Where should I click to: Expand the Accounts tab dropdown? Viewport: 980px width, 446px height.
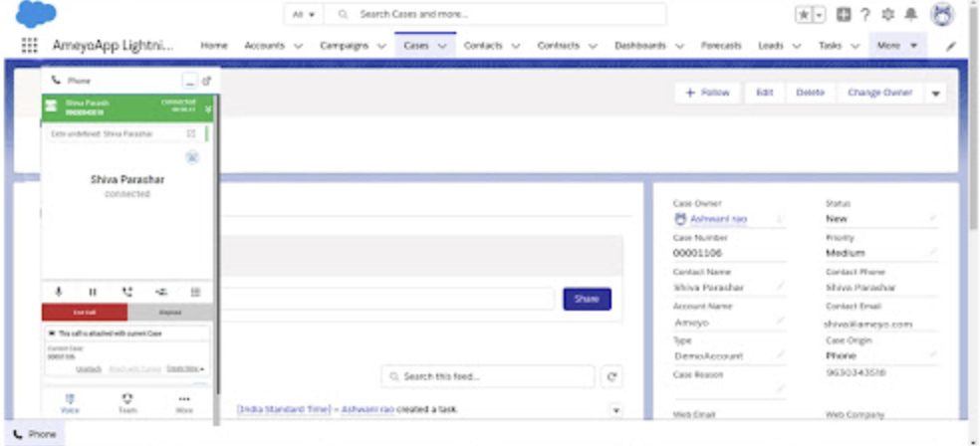[298, 46]
